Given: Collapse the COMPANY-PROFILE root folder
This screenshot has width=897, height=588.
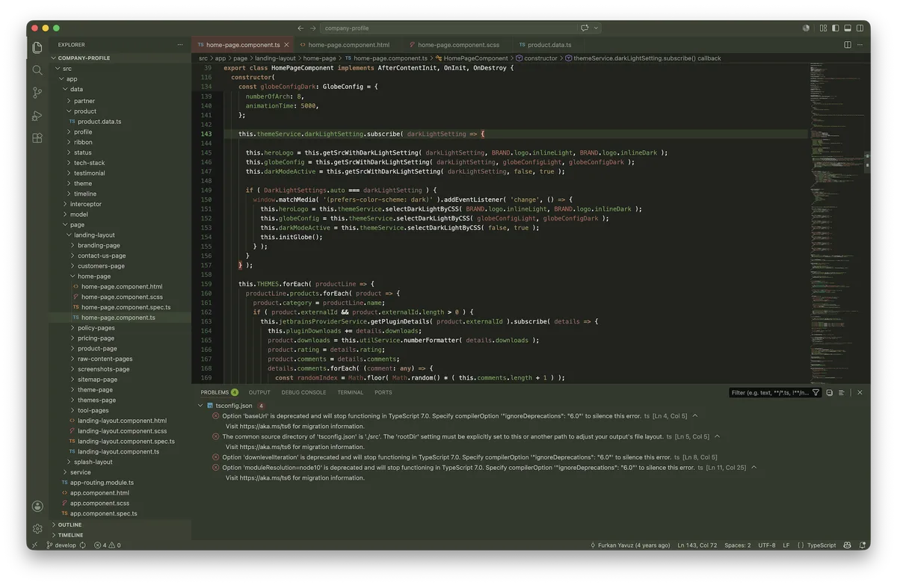Looking at the screenshot, I should click(120, 58).
